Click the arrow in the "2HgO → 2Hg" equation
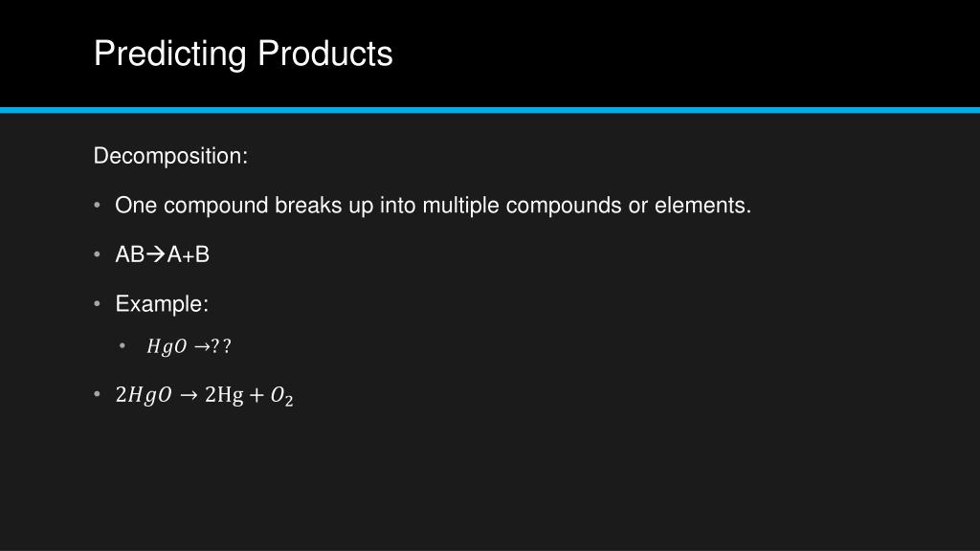Viewport: 980px width, 551px height. [189, 395]
